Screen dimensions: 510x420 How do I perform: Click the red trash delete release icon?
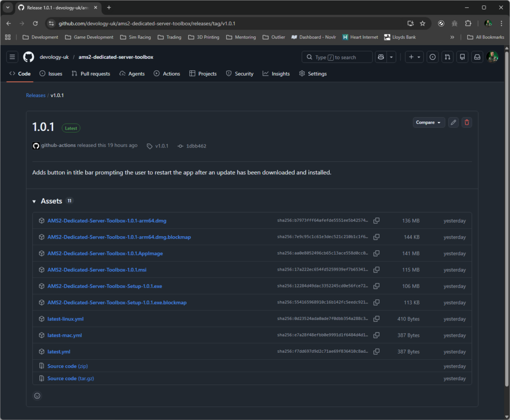467,123
